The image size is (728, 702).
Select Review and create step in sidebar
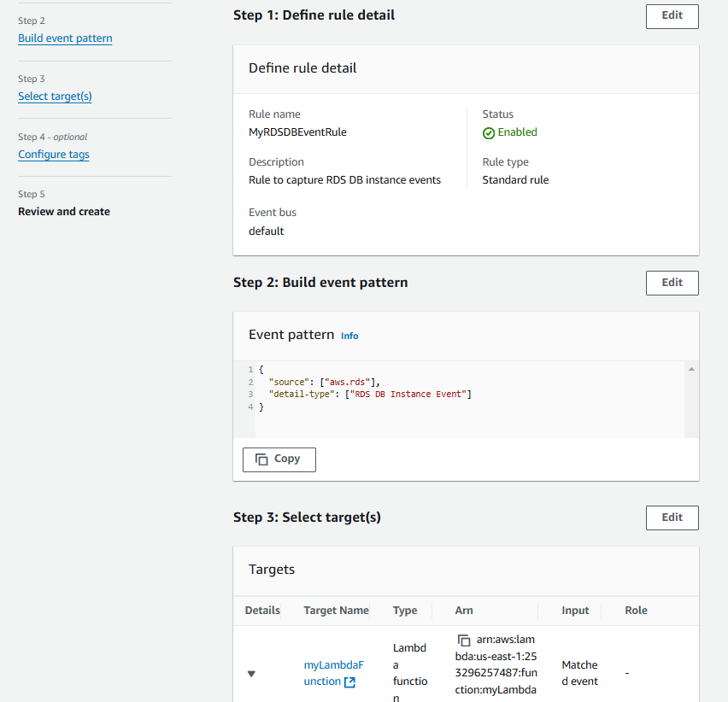coord(64,212)
